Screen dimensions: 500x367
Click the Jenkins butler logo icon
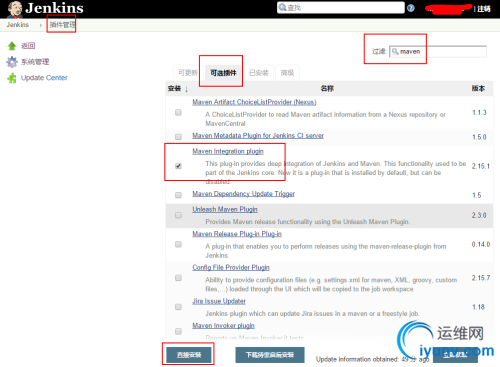[15, 9]
